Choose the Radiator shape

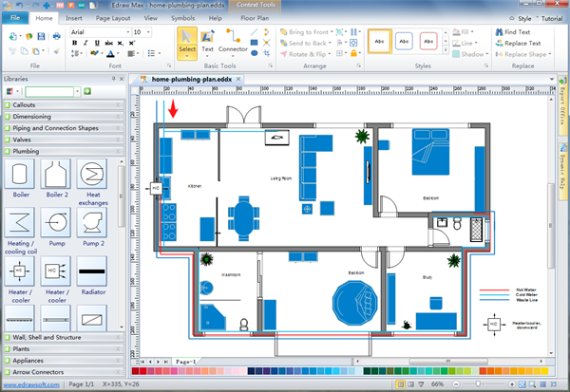[91, 274]
